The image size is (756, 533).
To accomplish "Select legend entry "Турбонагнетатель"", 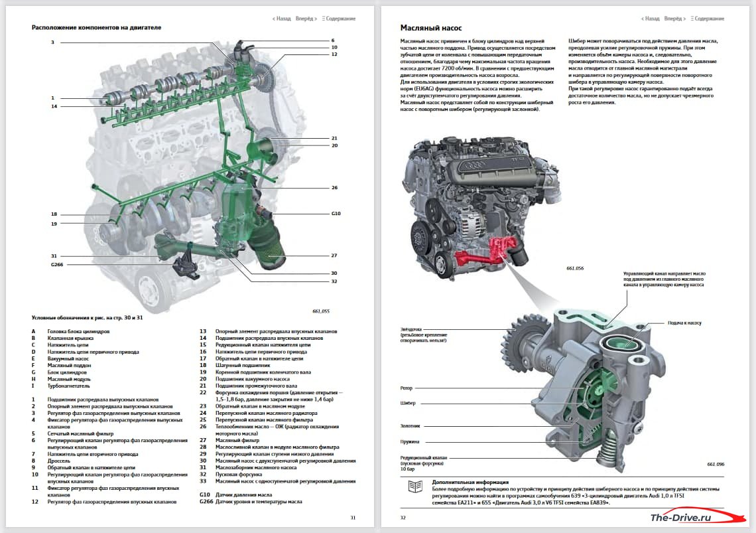I will [68, 386].
